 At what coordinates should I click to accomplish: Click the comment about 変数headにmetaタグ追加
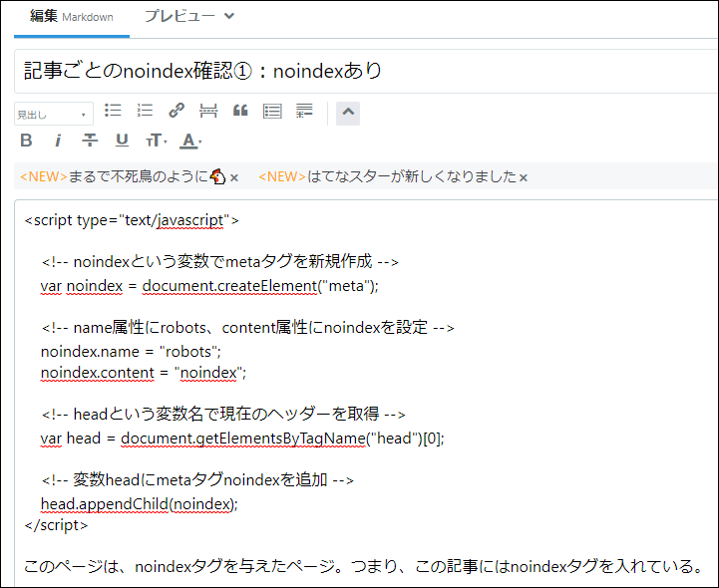[197, 479]
